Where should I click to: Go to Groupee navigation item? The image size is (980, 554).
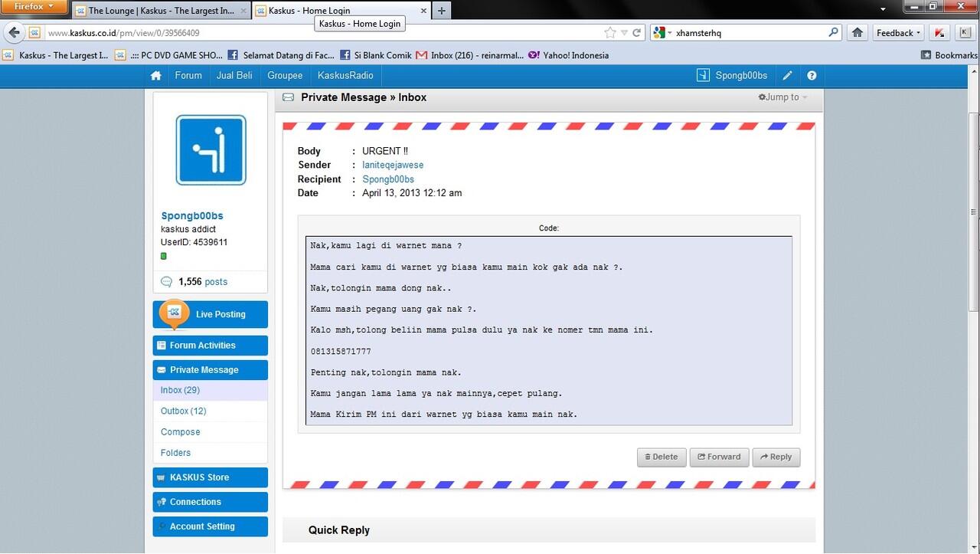[285, 76]
